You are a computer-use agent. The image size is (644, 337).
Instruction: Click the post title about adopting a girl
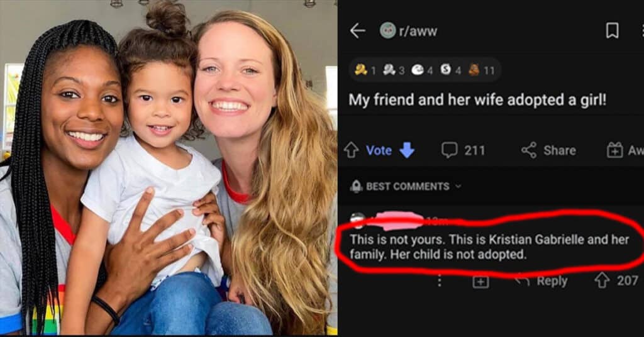(x=477, y=100)
